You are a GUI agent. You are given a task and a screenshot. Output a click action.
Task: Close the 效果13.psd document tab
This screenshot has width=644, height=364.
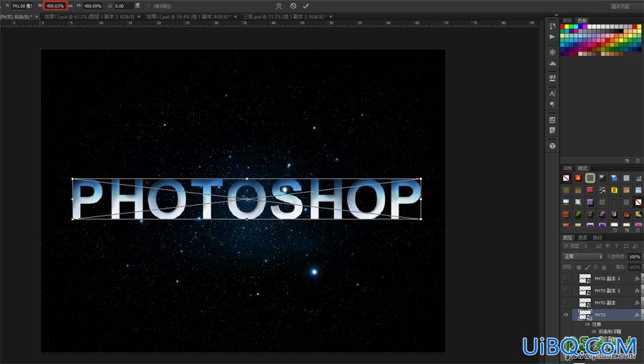(139, 16)
